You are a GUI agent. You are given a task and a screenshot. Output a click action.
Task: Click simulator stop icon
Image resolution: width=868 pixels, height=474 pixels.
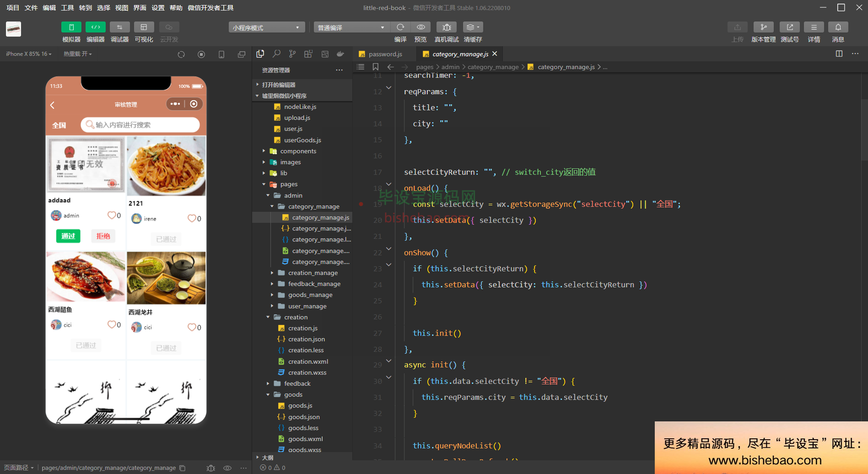pos(201,54)
